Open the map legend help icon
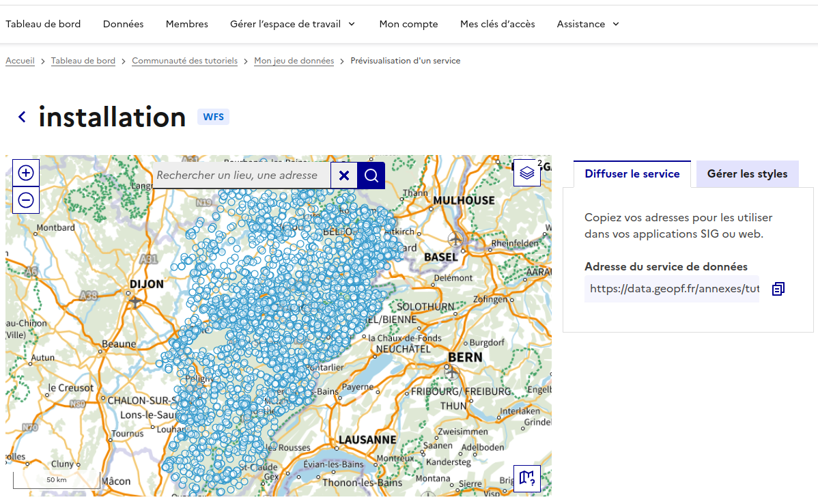 527,478
